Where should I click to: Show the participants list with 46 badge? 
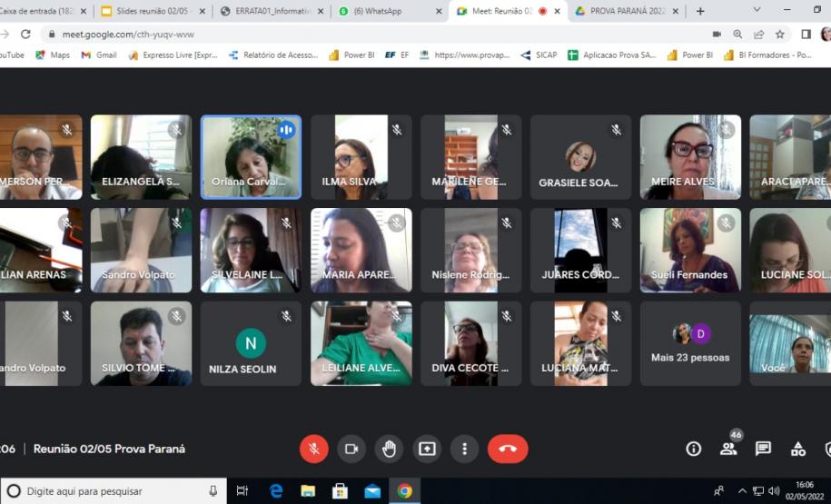click(x=728, y=449)
